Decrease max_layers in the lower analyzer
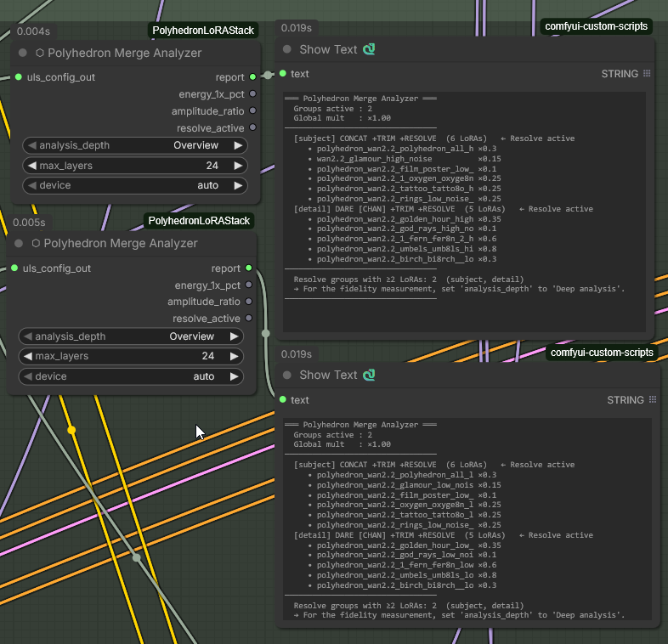 pyautogui.click(x=28, y=356)
